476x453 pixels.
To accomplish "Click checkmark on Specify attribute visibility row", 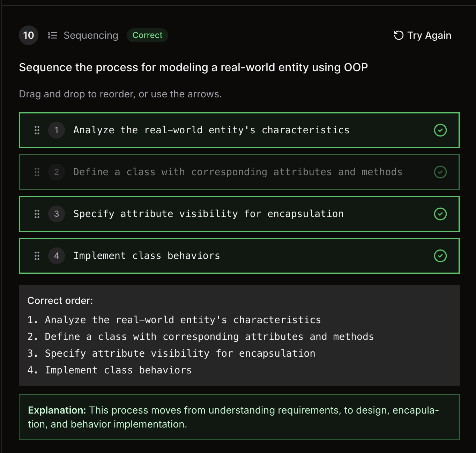I will 440,214.
